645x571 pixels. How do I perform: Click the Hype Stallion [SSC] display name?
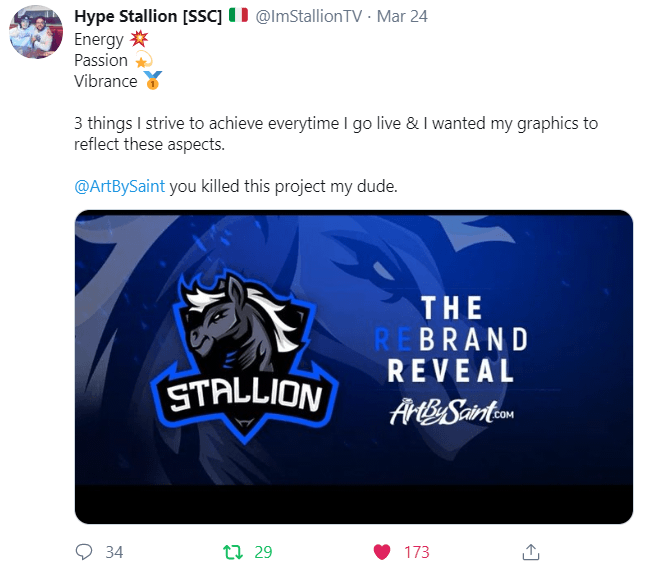pyautogui.click(x=148, y=16)
